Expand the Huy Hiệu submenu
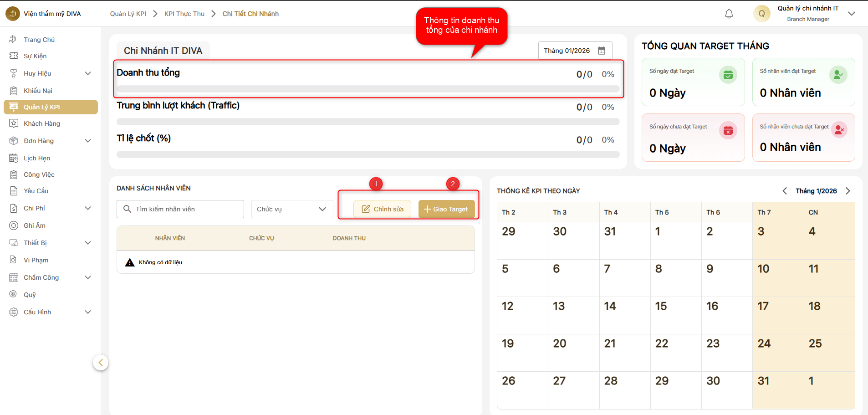 tap(88, 73)
